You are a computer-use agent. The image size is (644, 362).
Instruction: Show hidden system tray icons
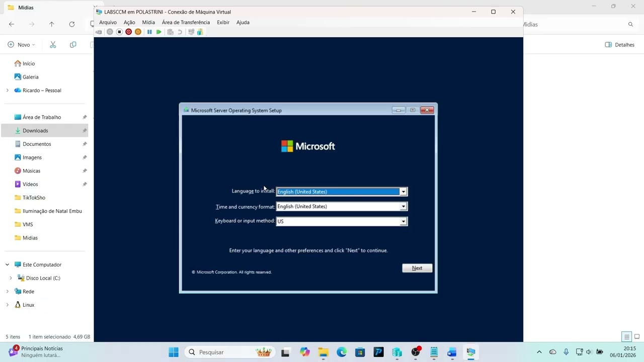pyautogui.click(x=539, y=352)
